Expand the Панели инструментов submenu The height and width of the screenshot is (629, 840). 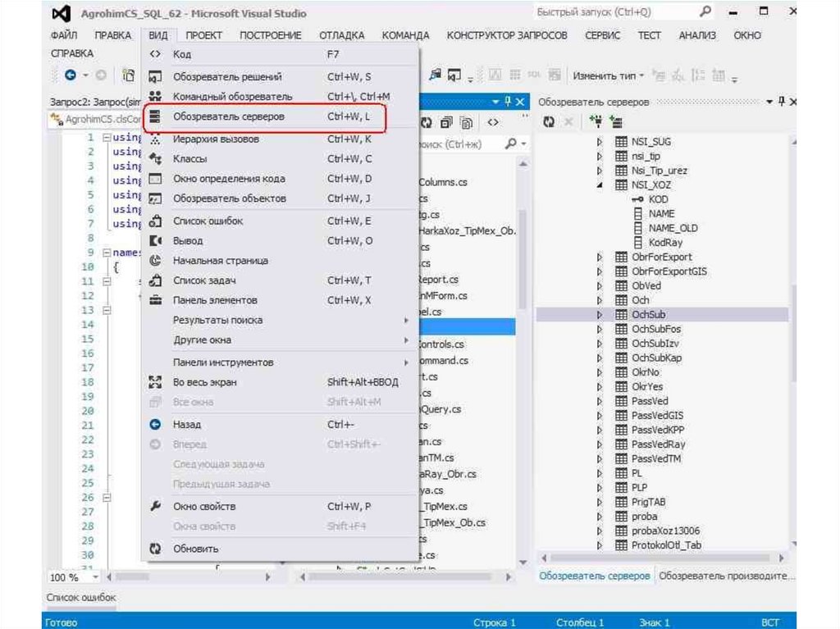(223, 362)
